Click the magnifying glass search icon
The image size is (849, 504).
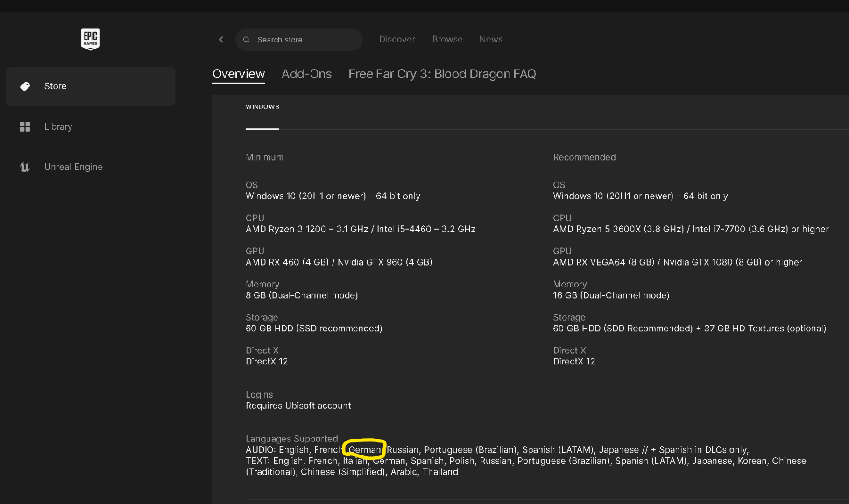(x=247, y=40)
